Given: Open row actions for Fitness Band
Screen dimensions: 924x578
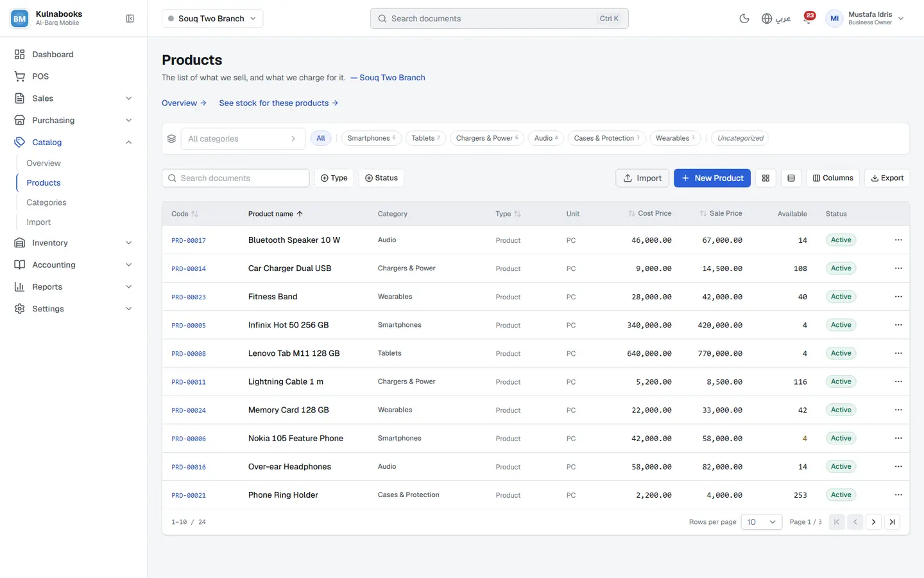Looking at the screenshot, I should click(898, 297).
